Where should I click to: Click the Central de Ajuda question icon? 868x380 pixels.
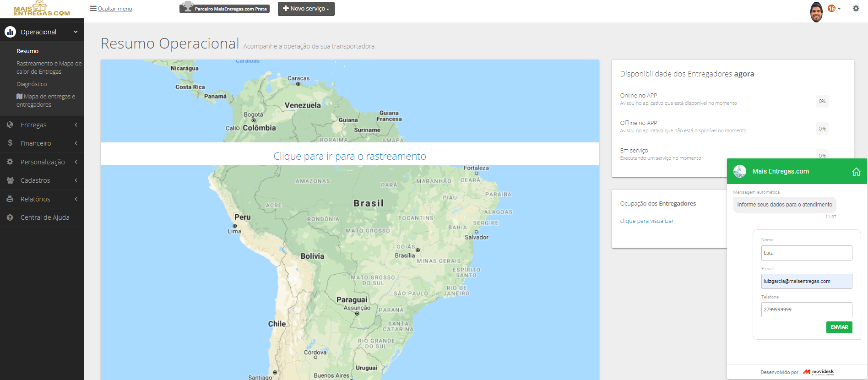tap(10, 217)
